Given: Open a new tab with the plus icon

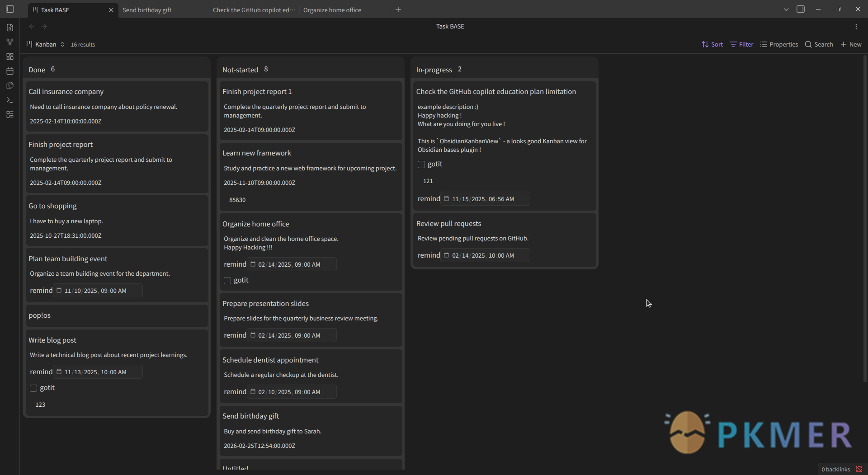Looking at the screenshot, I should pyautogui.click(x=398, y=9).
